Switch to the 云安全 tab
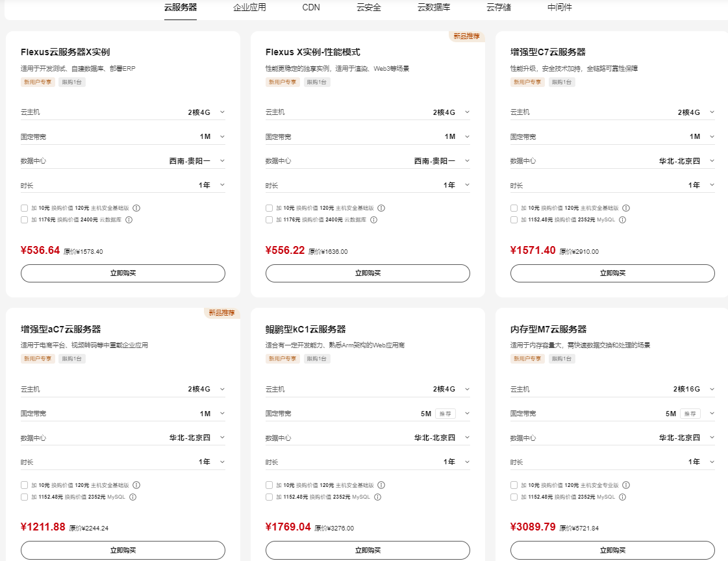This screenshot has height=561, width=728. [x=369, y=7]
